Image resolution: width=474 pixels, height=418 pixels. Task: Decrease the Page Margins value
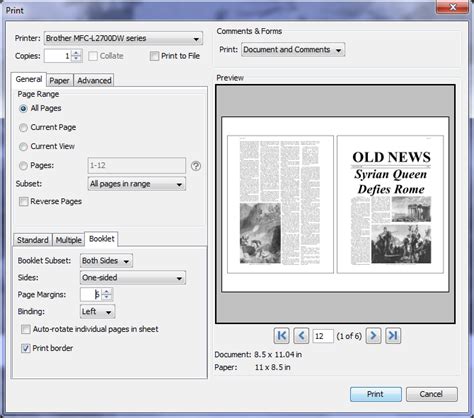[107, 297]
